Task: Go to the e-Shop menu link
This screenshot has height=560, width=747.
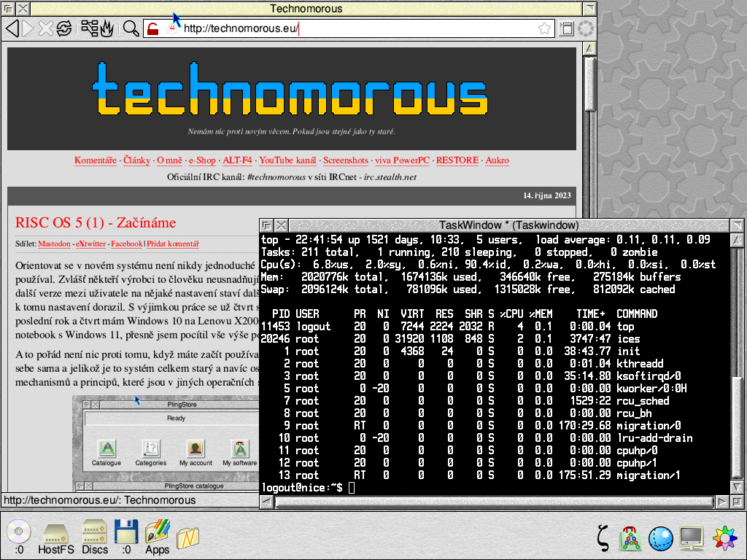Action: click(x=202, y=160)
